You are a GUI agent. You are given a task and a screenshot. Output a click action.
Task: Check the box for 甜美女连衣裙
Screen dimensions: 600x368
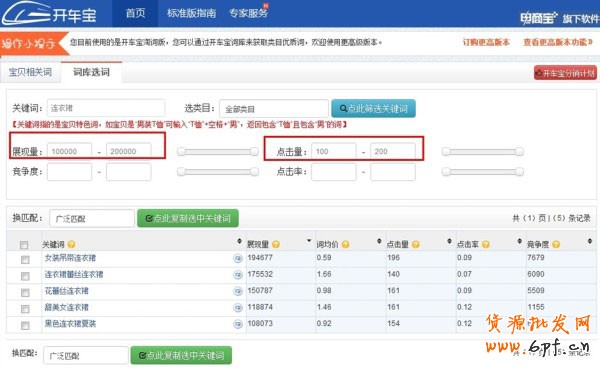(x=25, y=309)
